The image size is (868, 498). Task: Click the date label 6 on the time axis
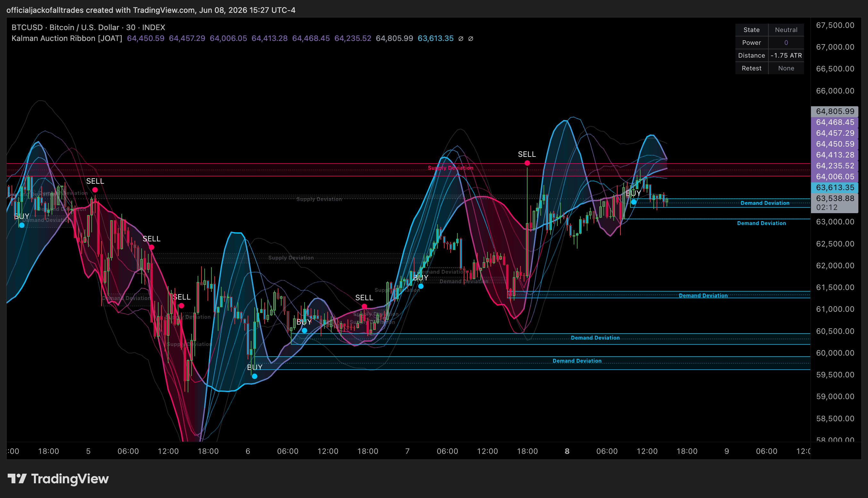click(x=248, y=451)
